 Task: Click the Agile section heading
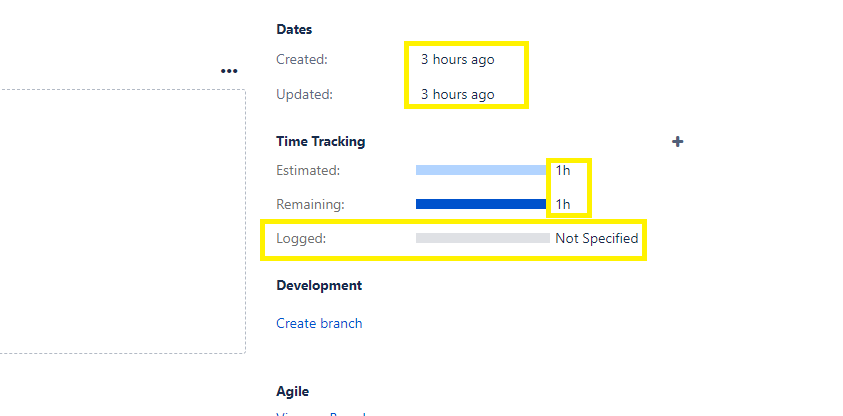pyautogui.click(x=292, y=391)
